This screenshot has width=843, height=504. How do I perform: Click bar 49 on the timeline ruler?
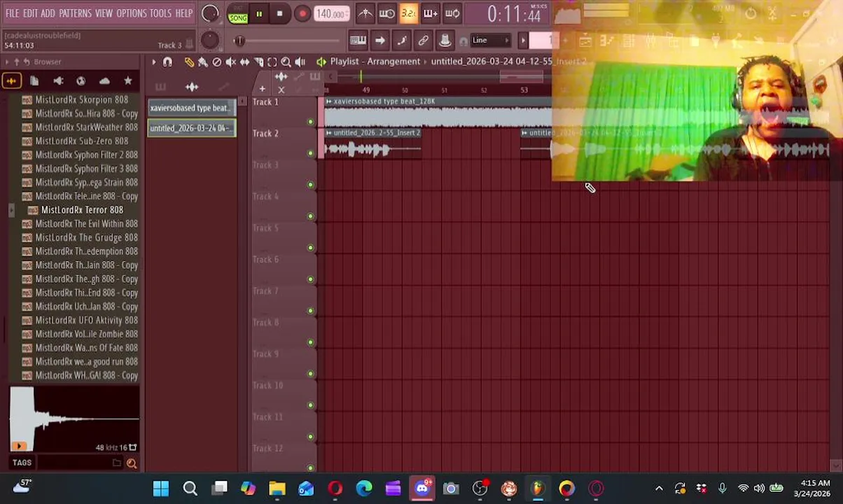pos(365,90)
